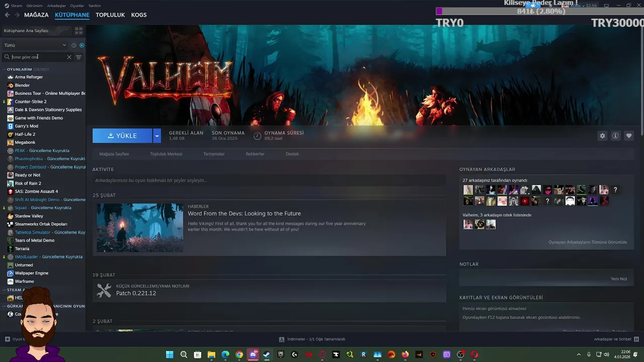The image size is (644, 362).
Task: Open Discord from the taskbar
Action: coord(253,354)
